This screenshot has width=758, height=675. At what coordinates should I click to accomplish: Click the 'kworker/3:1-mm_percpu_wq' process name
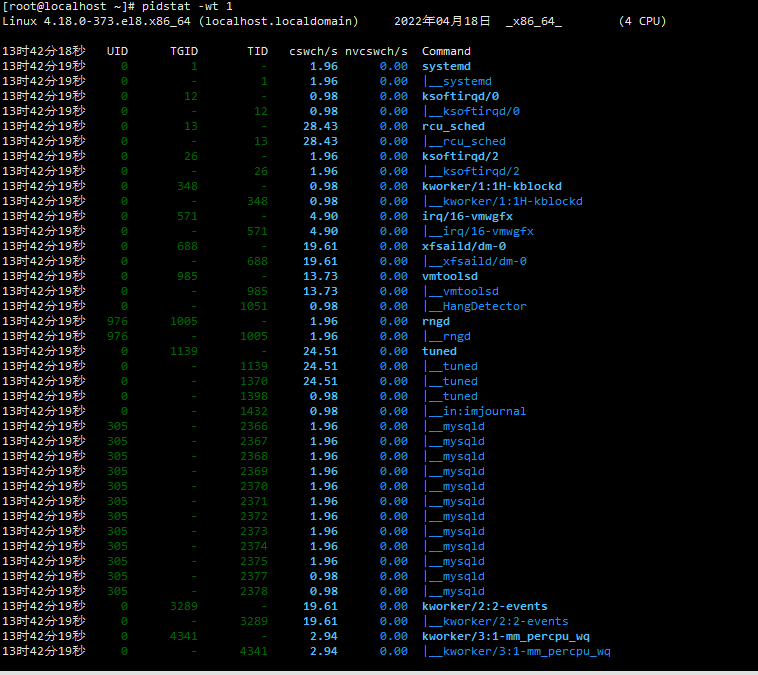506,636
